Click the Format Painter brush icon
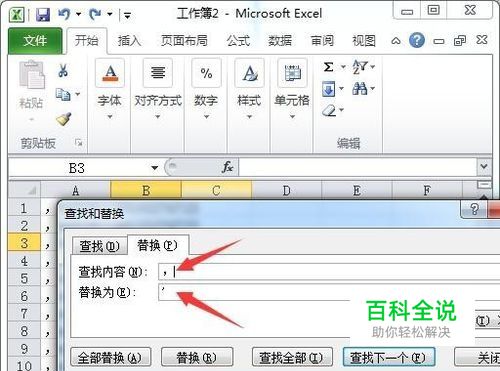500x371 pixels. (x=63, y=119)
